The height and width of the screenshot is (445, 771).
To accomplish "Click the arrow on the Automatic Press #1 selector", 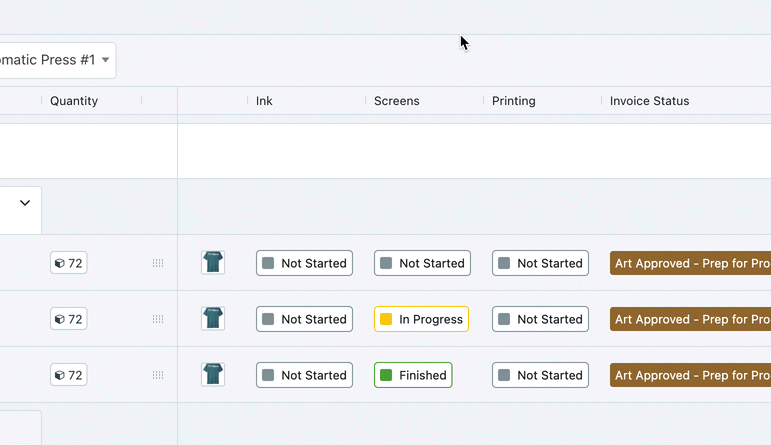I will (x=105, y=60).
